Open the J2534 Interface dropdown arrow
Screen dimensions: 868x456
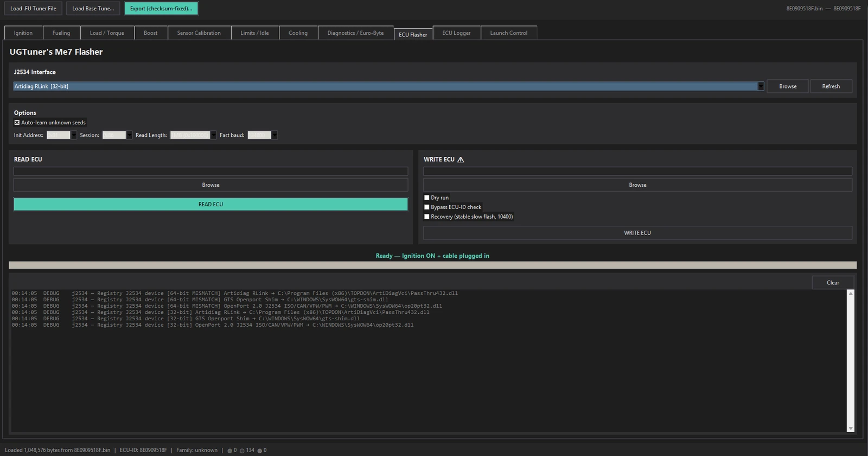pyautogui.click(x=761, y=86)
